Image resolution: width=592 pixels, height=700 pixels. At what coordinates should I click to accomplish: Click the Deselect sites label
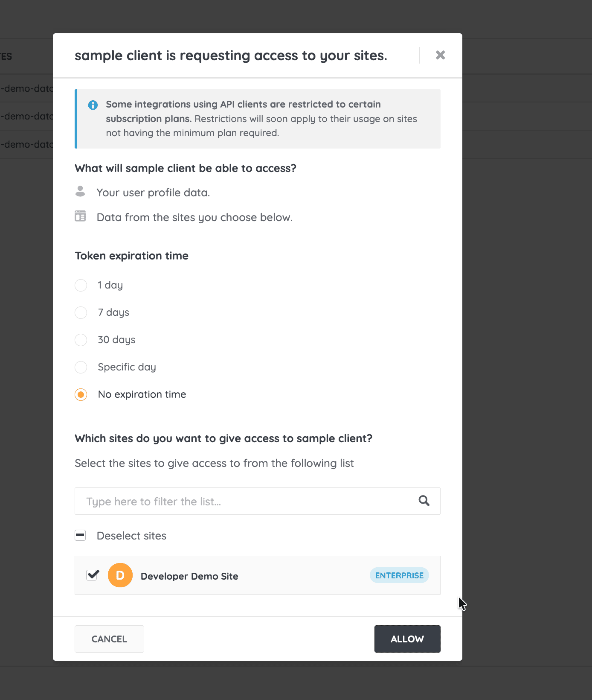tap(131, 536)
